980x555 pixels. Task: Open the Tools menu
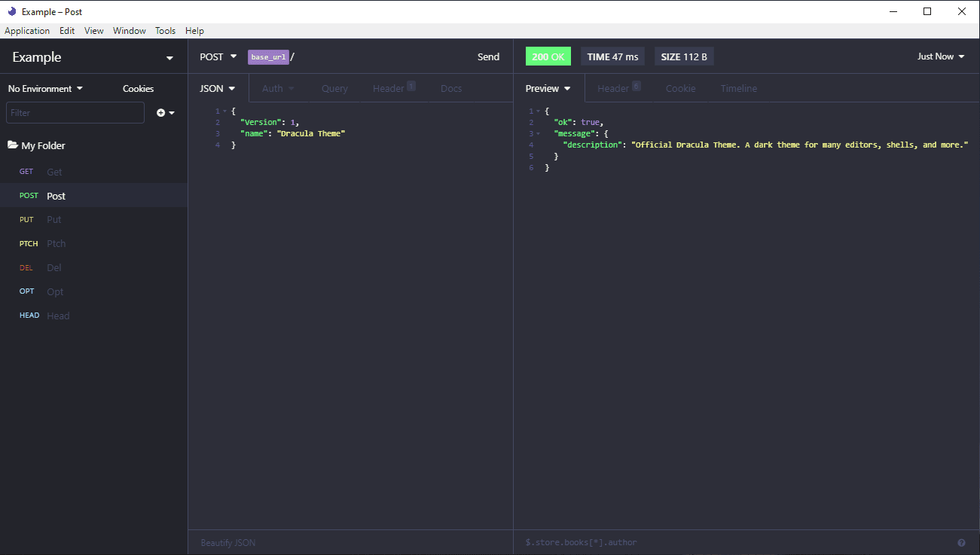tap(165, 30)
